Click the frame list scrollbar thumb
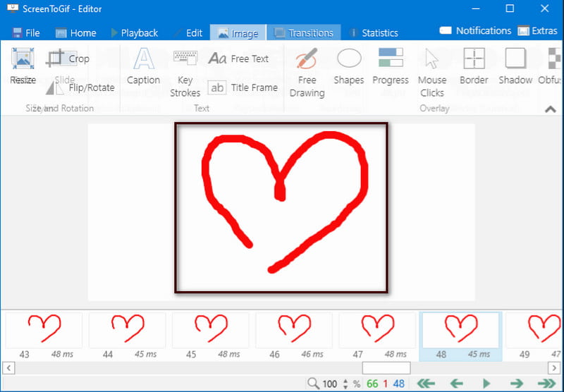Screen dimensions: 564x392 386,368
